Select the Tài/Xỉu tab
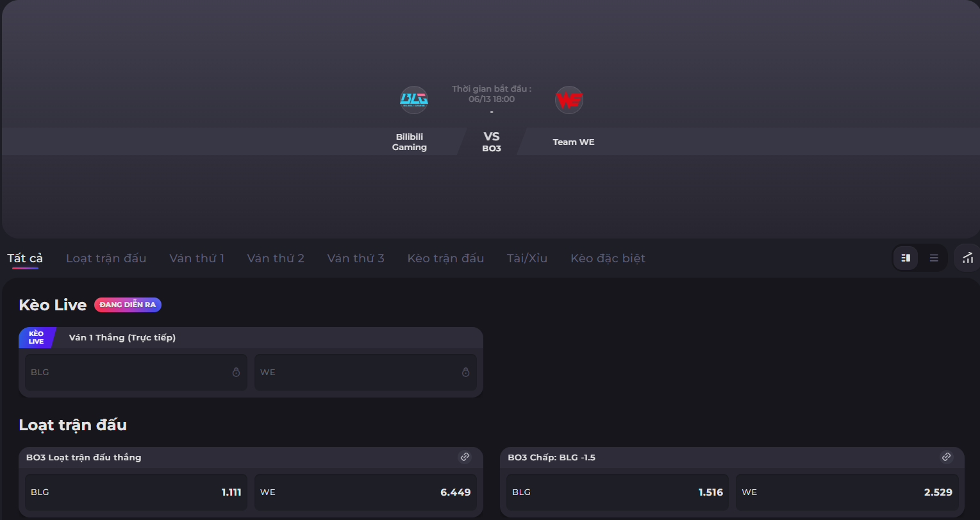 pos(527,258)
